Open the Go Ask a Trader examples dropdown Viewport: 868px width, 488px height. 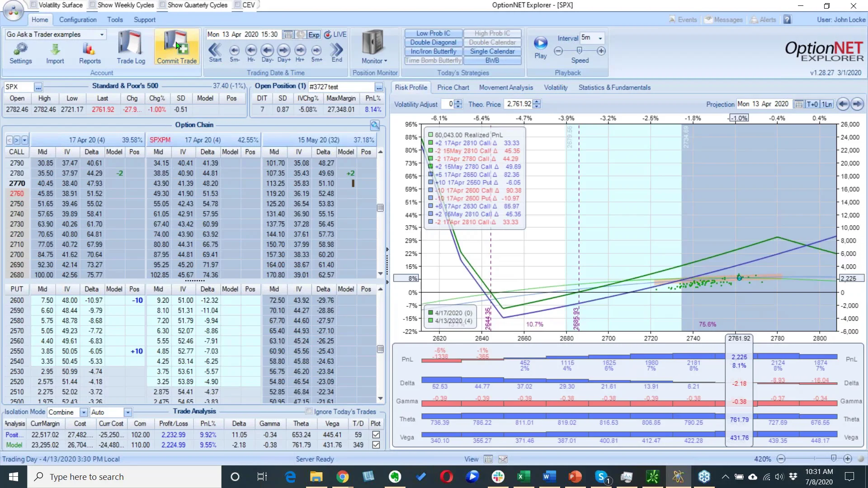tap(102, 34)
